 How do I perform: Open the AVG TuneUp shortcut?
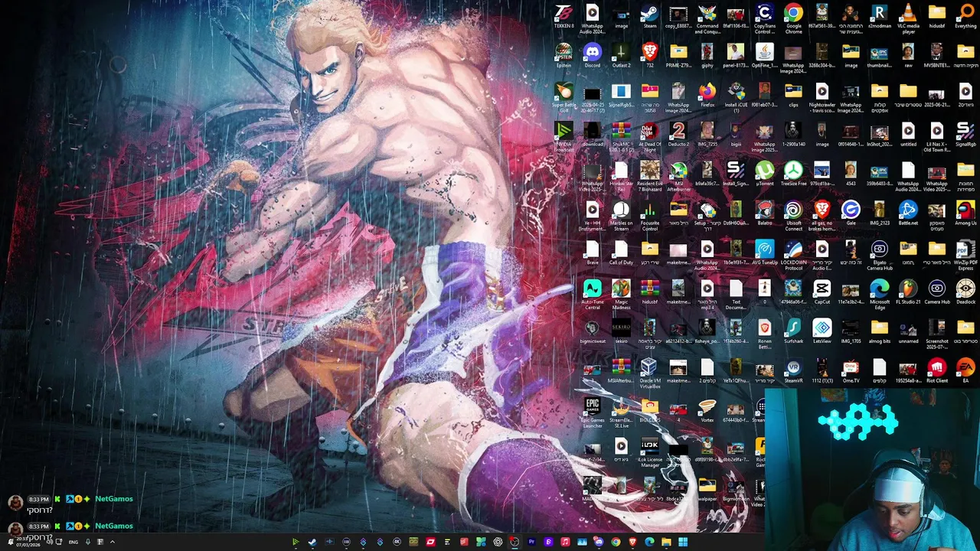(764, 254)
